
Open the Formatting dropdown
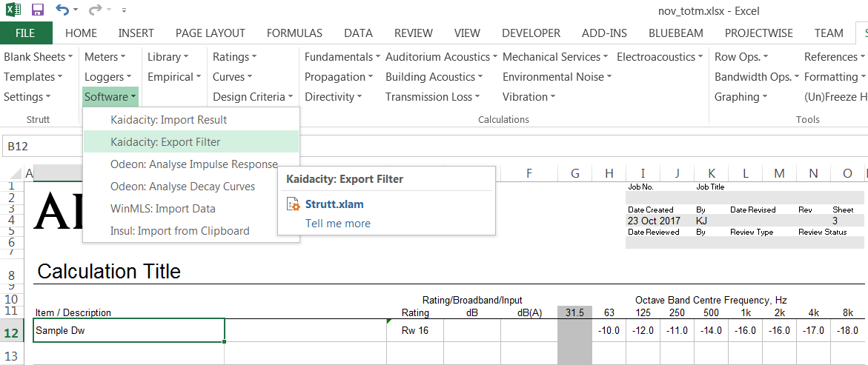coord(835,77)
